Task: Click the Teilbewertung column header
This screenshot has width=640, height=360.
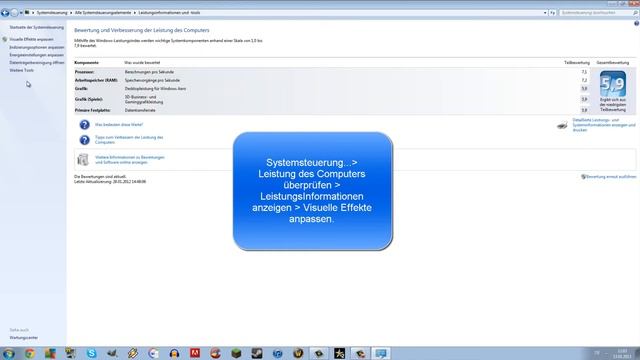Action: click(577, 62)
